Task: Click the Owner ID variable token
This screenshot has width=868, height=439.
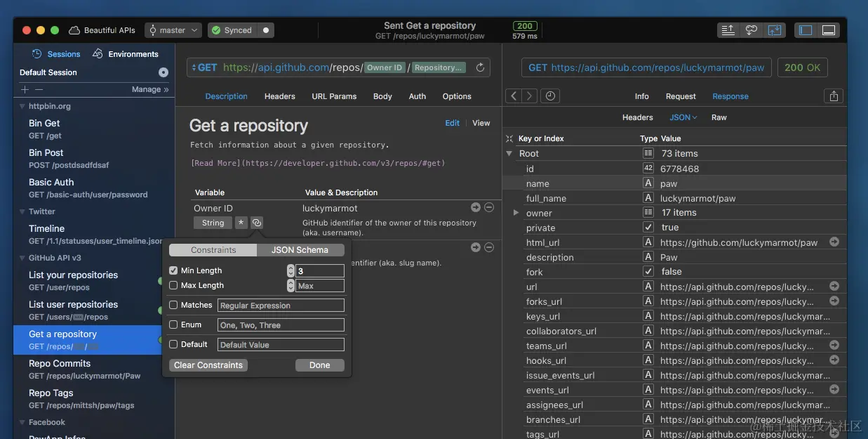Action: click(385, 67)
